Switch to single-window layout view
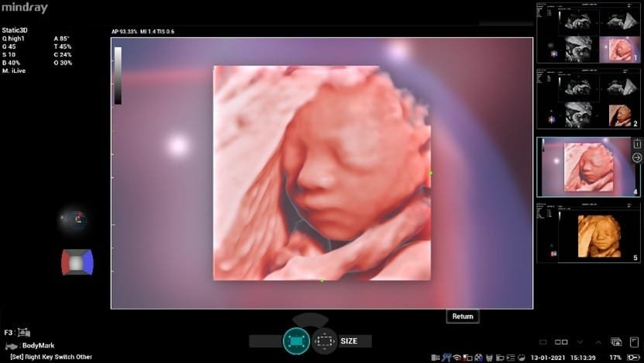 [x=542, y=341]
